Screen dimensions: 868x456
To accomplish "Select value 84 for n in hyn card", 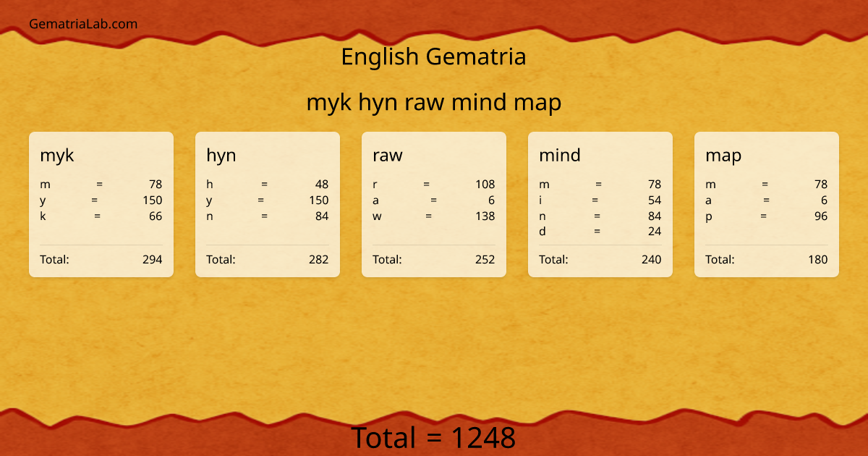I will (322, 216).
